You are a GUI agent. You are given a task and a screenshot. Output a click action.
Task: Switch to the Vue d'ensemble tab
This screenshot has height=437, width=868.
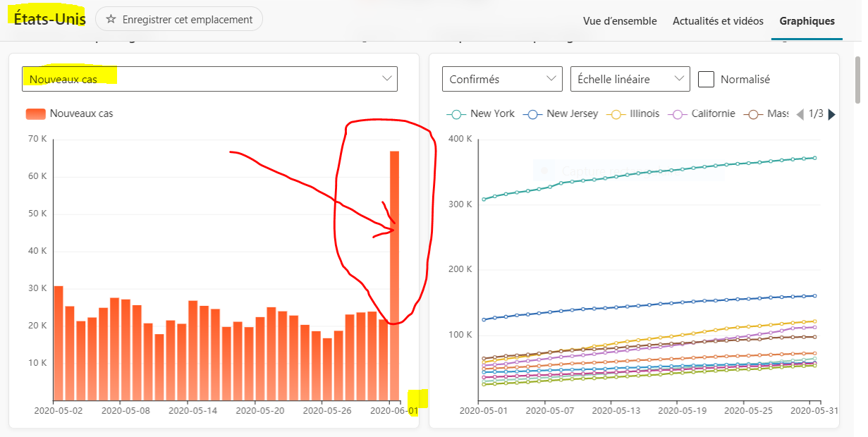tap(620, 20)
